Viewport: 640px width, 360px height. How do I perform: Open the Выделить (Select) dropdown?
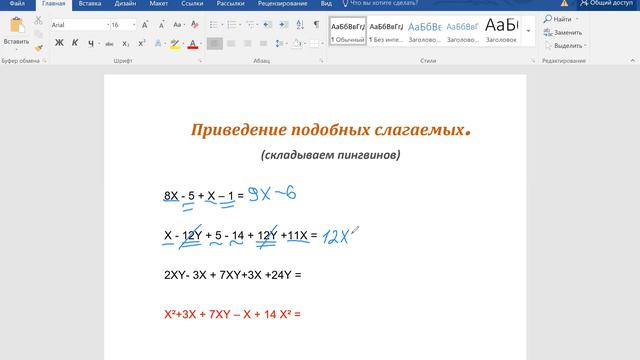[566, 46]
